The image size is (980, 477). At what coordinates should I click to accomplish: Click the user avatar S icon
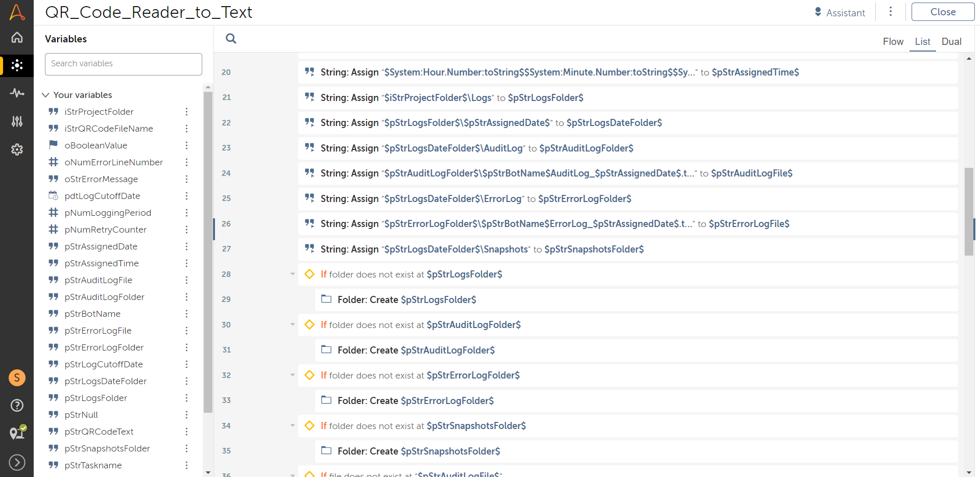17,378
